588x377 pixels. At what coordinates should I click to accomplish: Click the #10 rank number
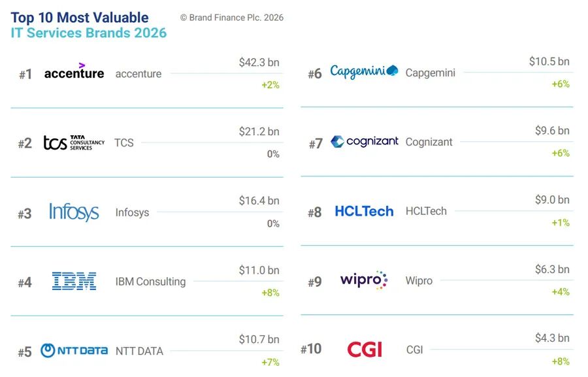pos(311,350)
